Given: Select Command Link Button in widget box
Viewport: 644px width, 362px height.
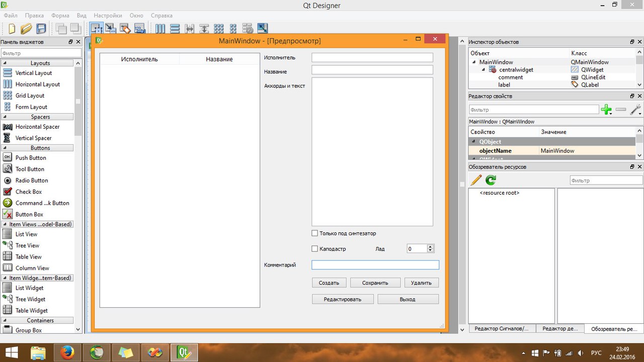Looking at the screenshot, I should (x=42, y=203).
